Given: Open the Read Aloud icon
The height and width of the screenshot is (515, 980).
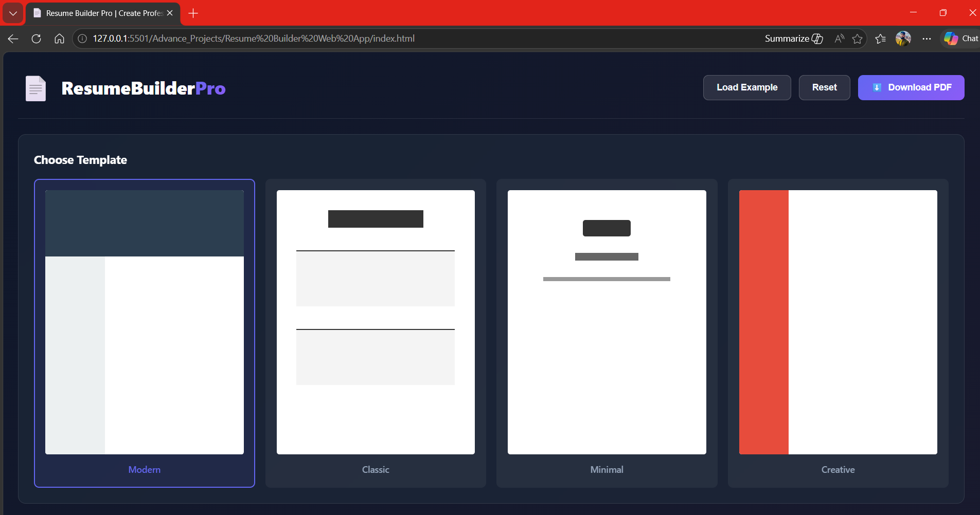Looking at the screenshot, I should point(840,39).
